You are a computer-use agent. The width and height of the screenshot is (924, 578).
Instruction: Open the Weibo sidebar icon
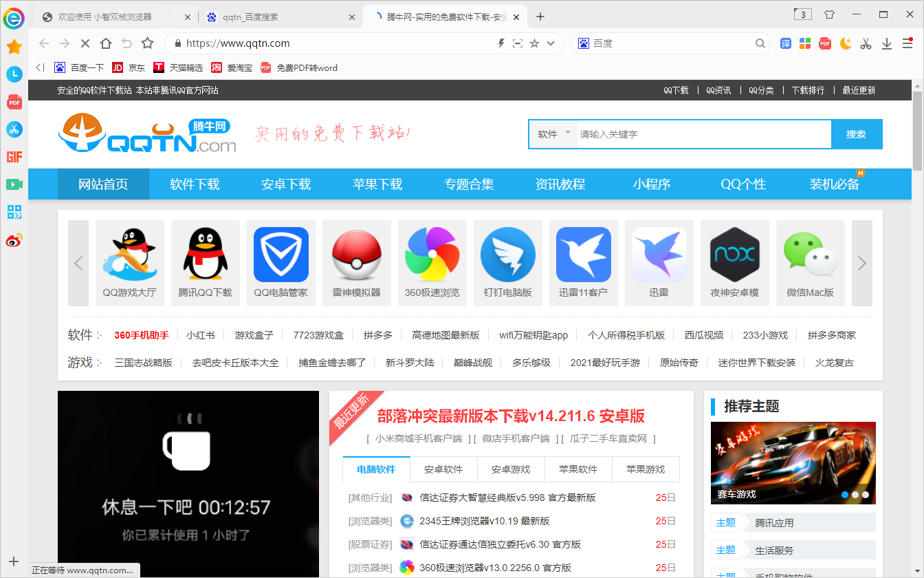point(14,240)
